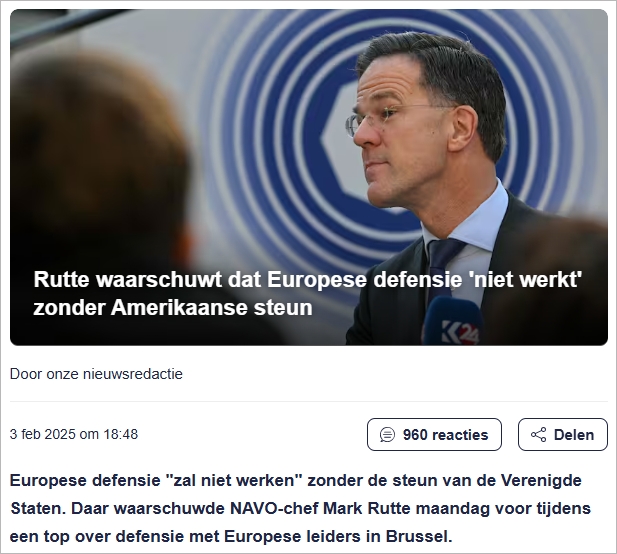Click the timestamp '3 feb 2025 om 18:48'

point(74,434)
